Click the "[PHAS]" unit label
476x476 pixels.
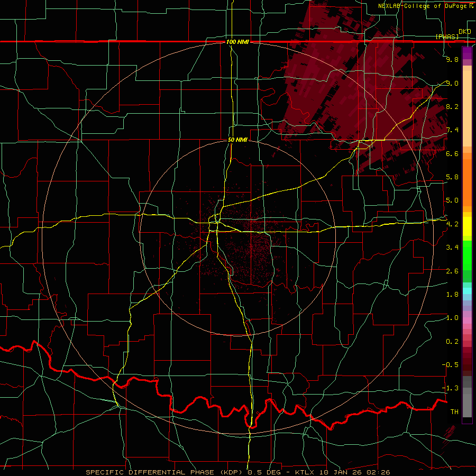coord(447,36)
